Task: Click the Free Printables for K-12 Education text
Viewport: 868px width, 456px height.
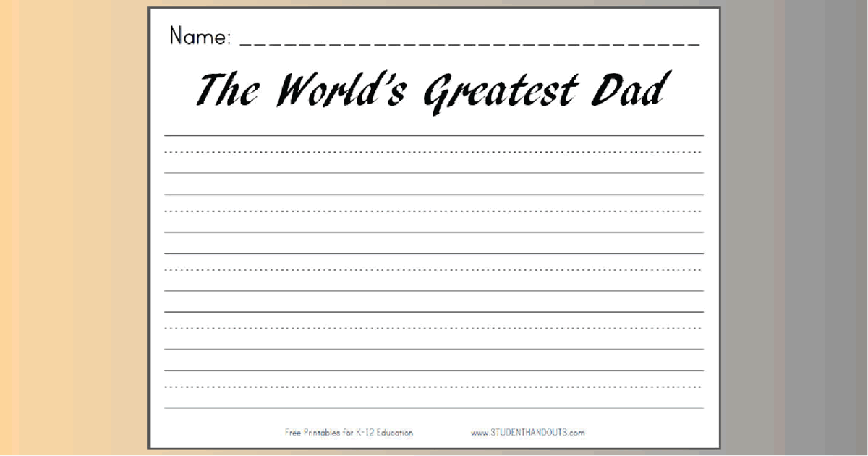Action: pyautogui.click(x=349, y=432)
